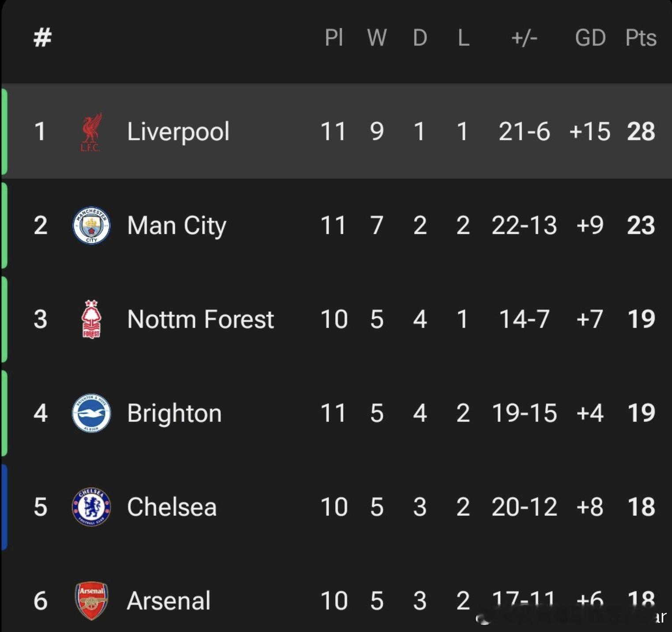Tap the Brighton club crest

[91, 413]
